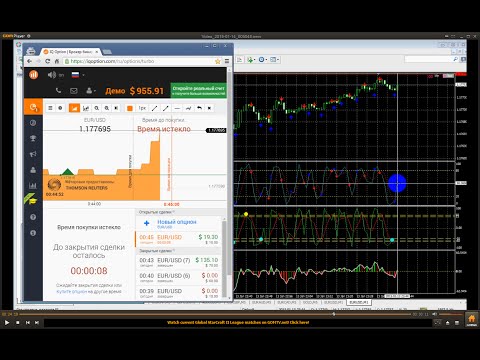
Task: Select the candlestick chart tool
Action: coord(86,108)
